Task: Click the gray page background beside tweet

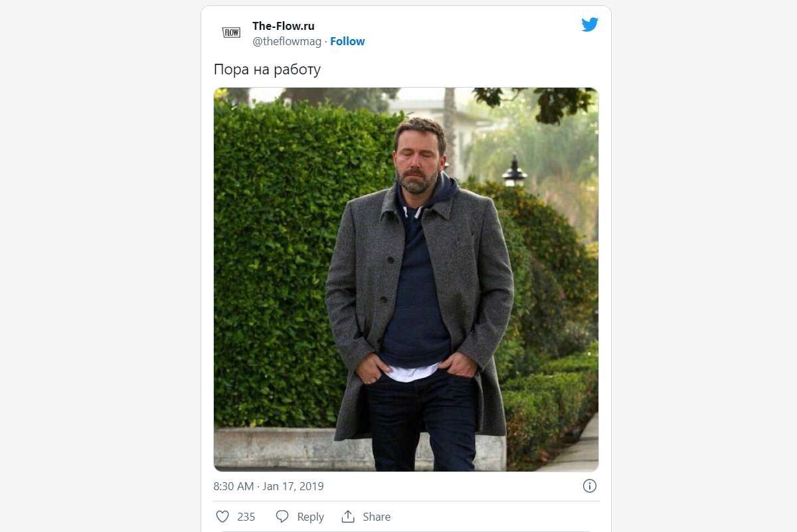Action: [x=100, y=266]
